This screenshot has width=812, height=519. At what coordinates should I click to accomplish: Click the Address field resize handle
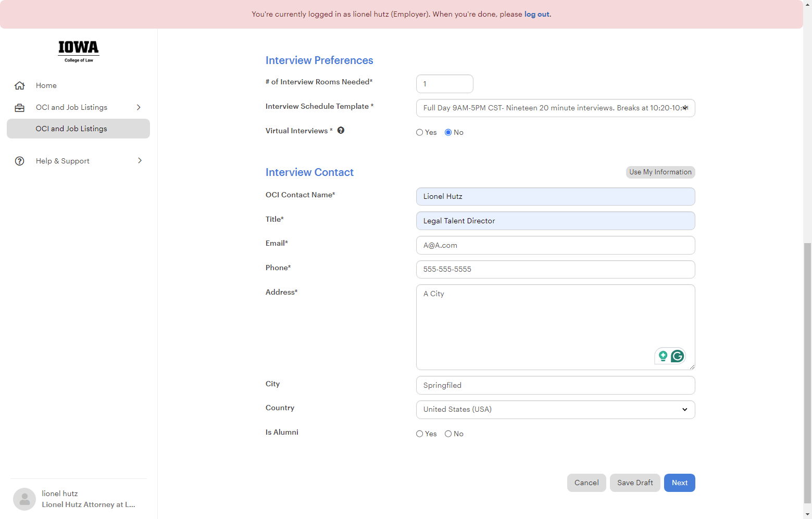(692, 366)
